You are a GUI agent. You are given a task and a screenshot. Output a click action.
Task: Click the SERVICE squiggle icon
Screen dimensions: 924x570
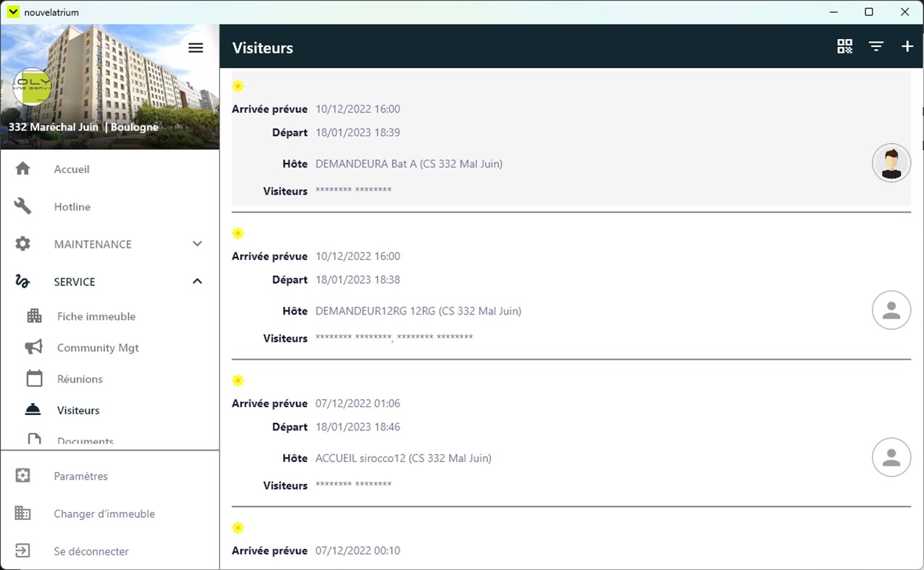pyautogui.click(x=23, y=282)
